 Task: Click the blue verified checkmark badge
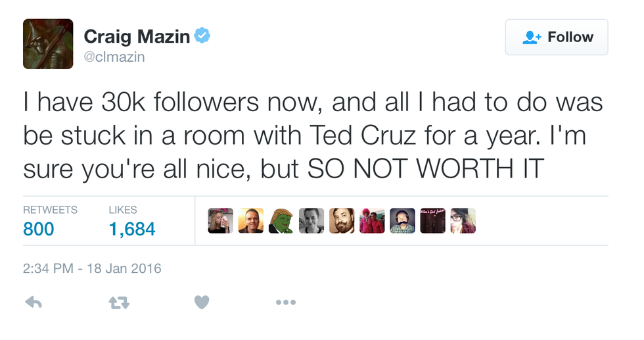click(203, 37)
